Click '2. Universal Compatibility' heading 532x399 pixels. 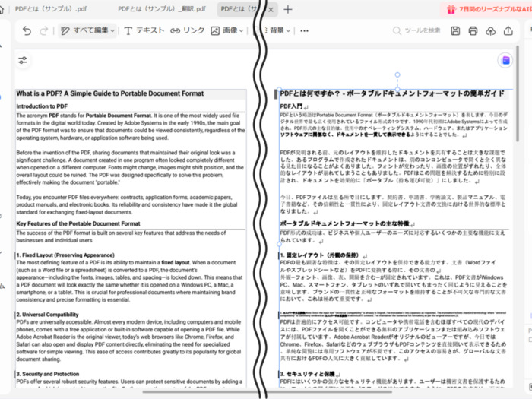47,315
